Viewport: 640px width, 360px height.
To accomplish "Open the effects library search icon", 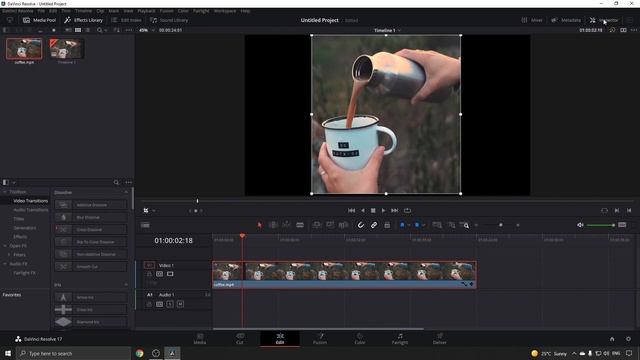I will coord(116,182).
